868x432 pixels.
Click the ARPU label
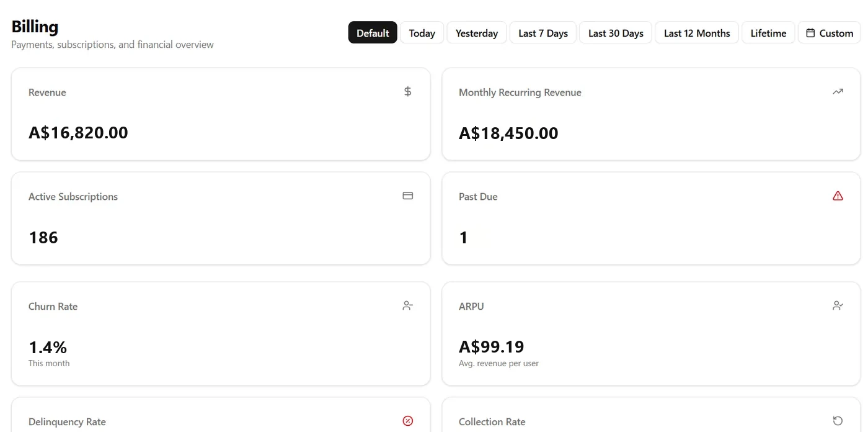click(x=471, y=307)
